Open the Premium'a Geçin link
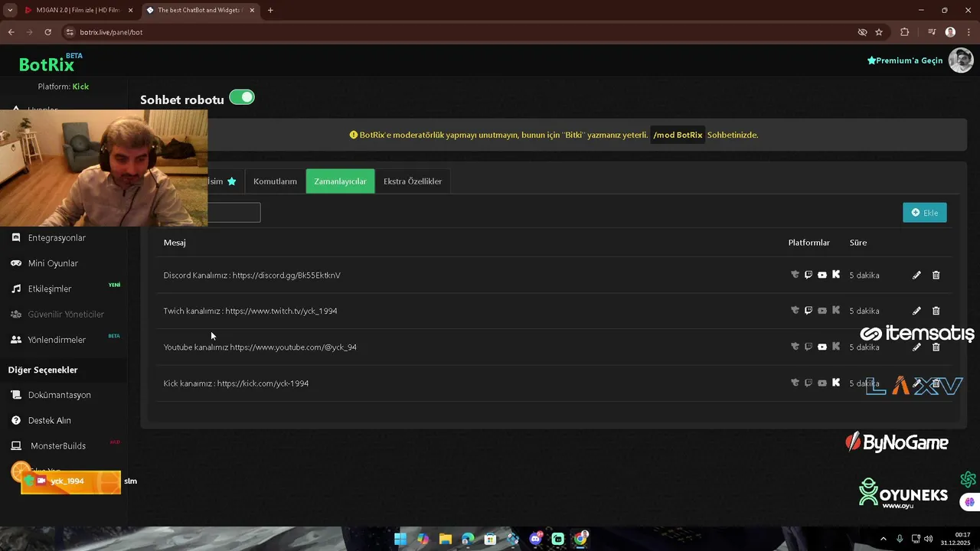This screenshot has height=551, width=980. coord(905,60)
